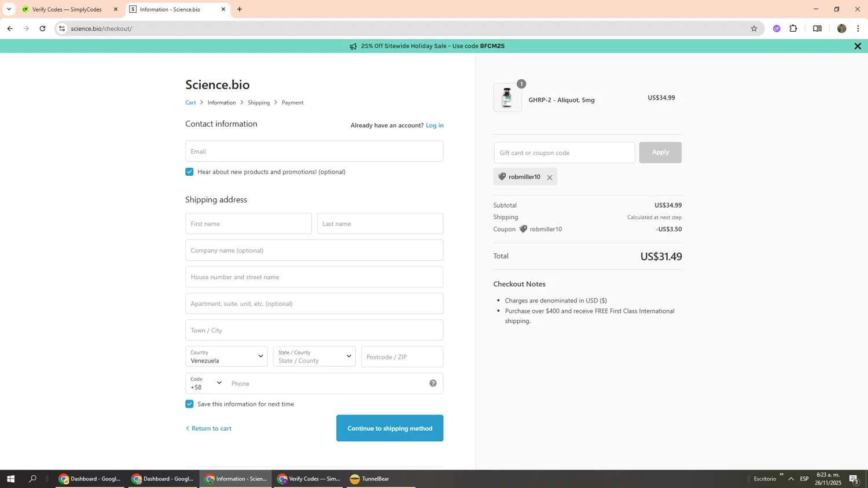Viewport: 868px width, 488px height.
Task: Close the holiday sale banner
Action: point(858,46)
